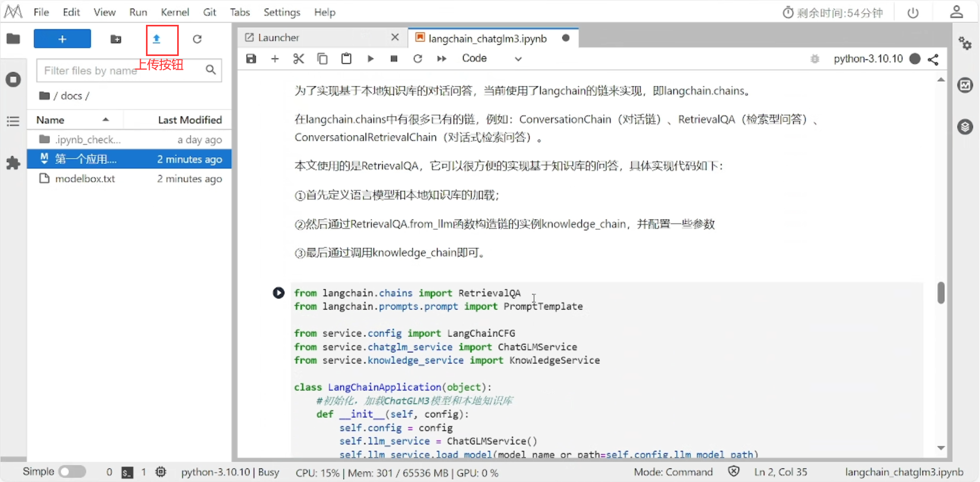Toggle Simple interface mode
Viewport: 980px width, 482px height.
coord(72,471)
